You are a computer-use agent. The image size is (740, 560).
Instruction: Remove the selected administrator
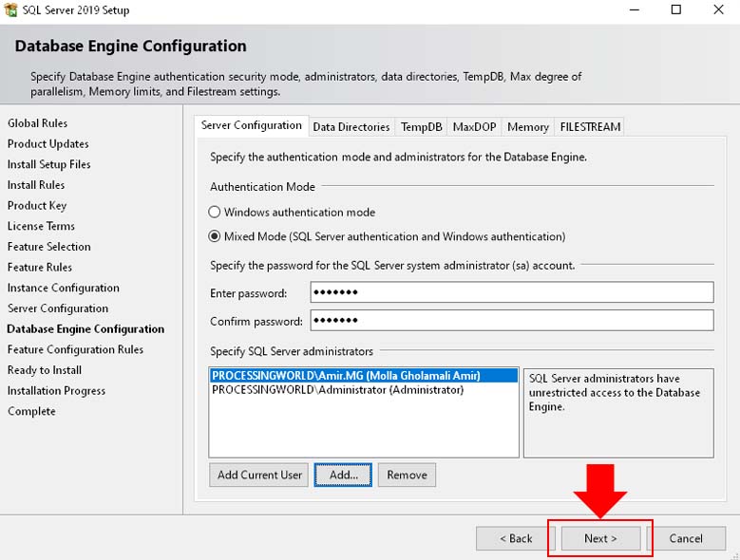click(407, 475)
